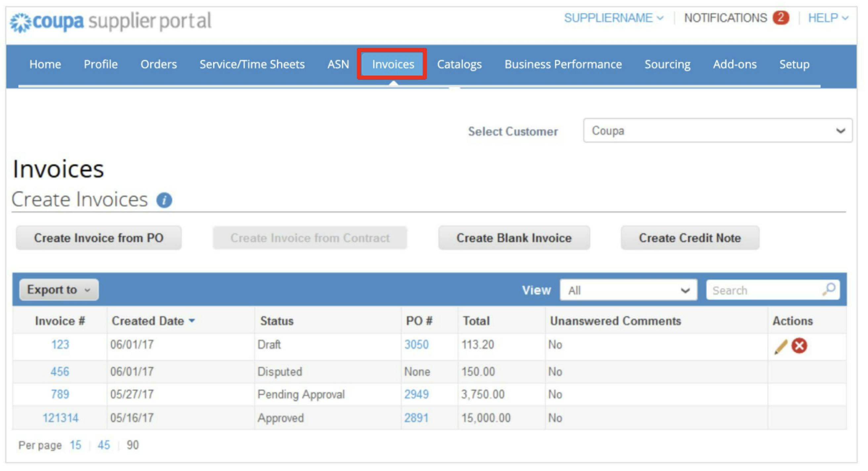Go to Business Performance tab
The image size is (868, 471).
pyautogui.click(x=563, y=64)
